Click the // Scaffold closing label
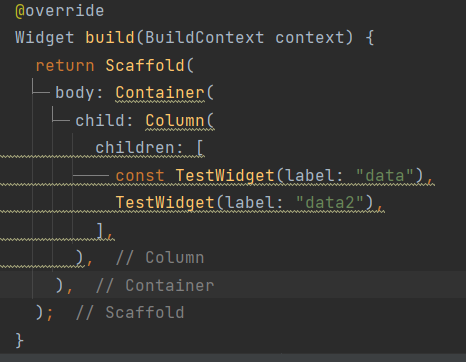The height and width of the screenshot is (362, 466). (x=130, y=313)
